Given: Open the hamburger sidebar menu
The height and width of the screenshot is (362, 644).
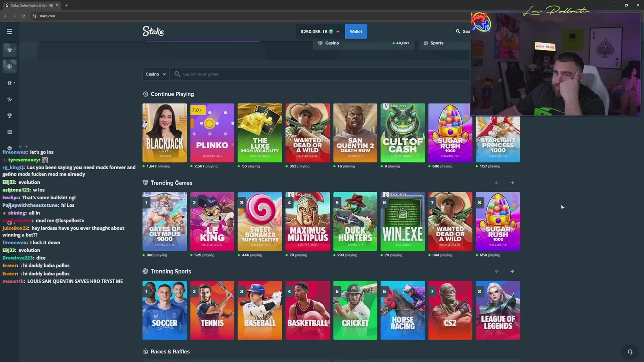Looking at the screenshot, I should click(x=9, y=31).
